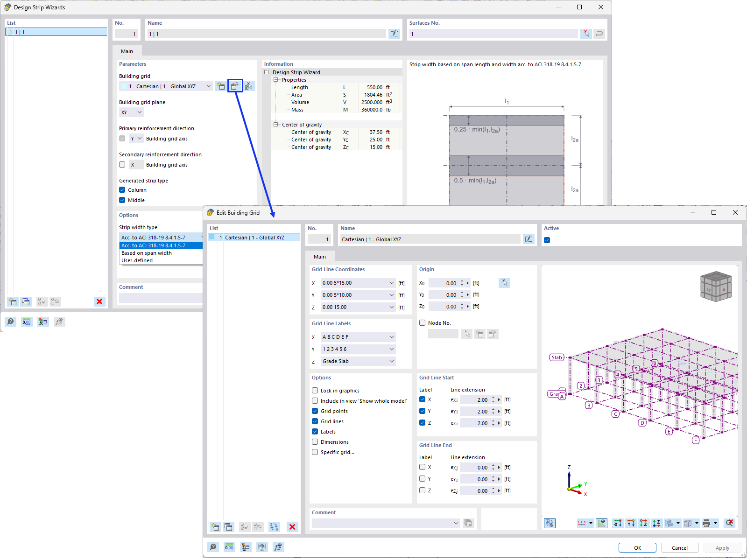
Task: Create a new building grid entry
Action: [x=215, y=526]
